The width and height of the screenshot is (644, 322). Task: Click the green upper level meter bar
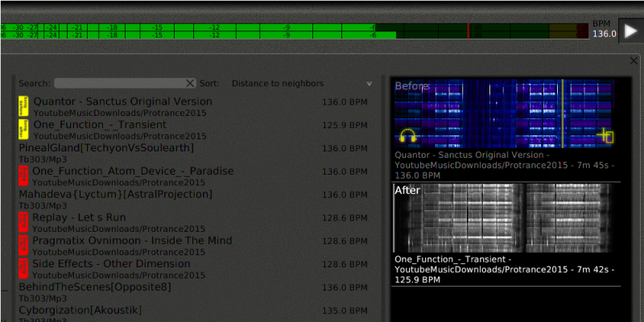point(188,27)
